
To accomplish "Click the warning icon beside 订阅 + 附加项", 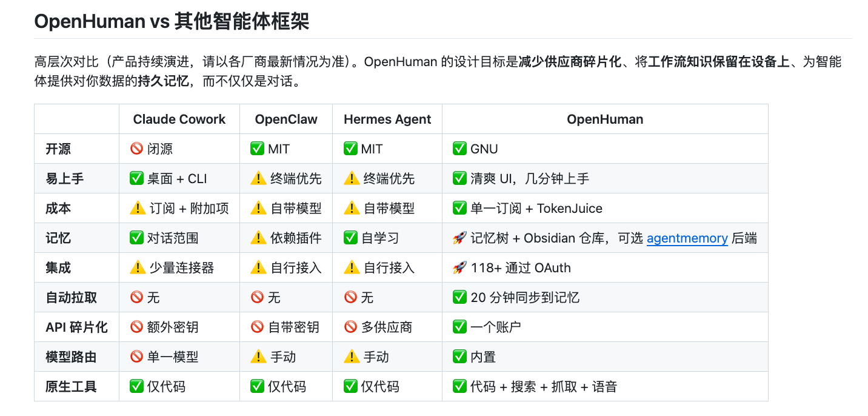I will pos(137,209).
